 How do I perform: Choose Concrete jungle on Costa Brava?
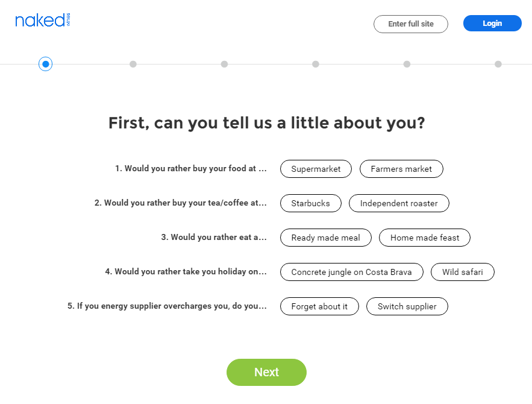point(352,271)
